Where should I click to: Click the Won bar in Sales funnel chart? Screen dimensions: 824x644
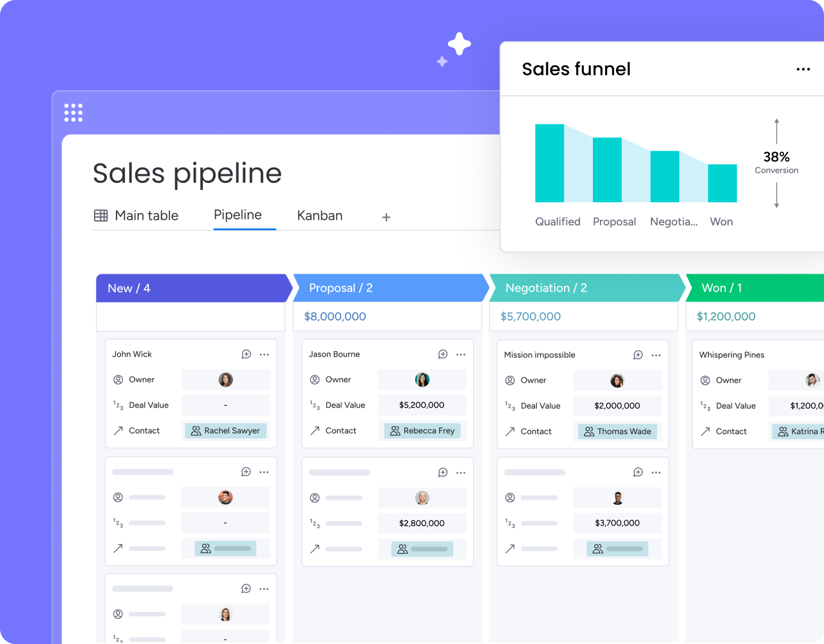click(722, 183)
